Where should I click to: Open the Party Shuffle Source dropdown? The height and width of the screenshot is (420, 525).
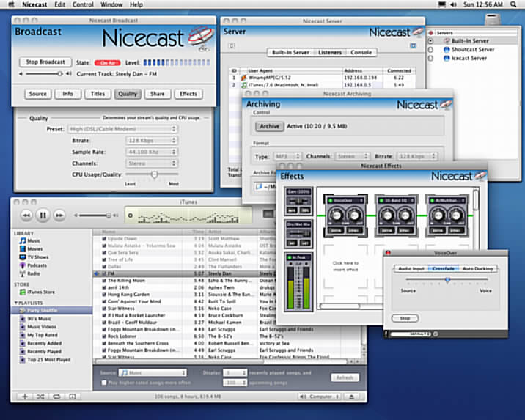pos(153,373)
